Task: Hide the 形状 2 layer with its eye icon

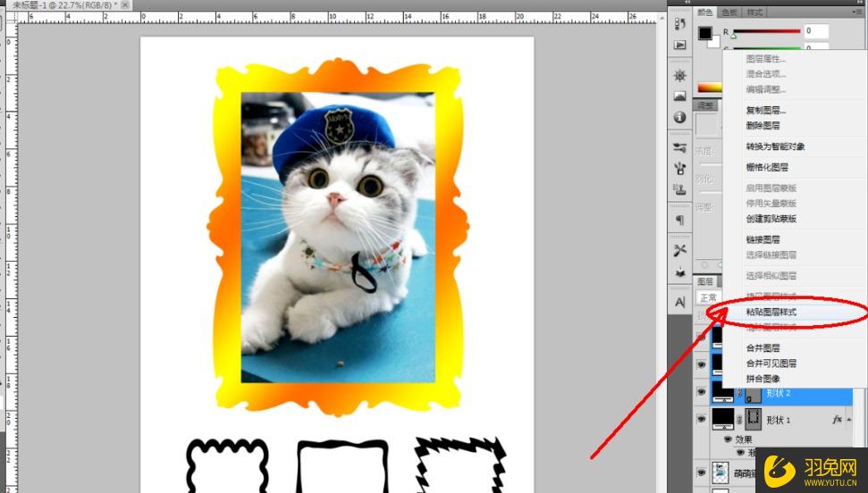Action: coord(701,392)
